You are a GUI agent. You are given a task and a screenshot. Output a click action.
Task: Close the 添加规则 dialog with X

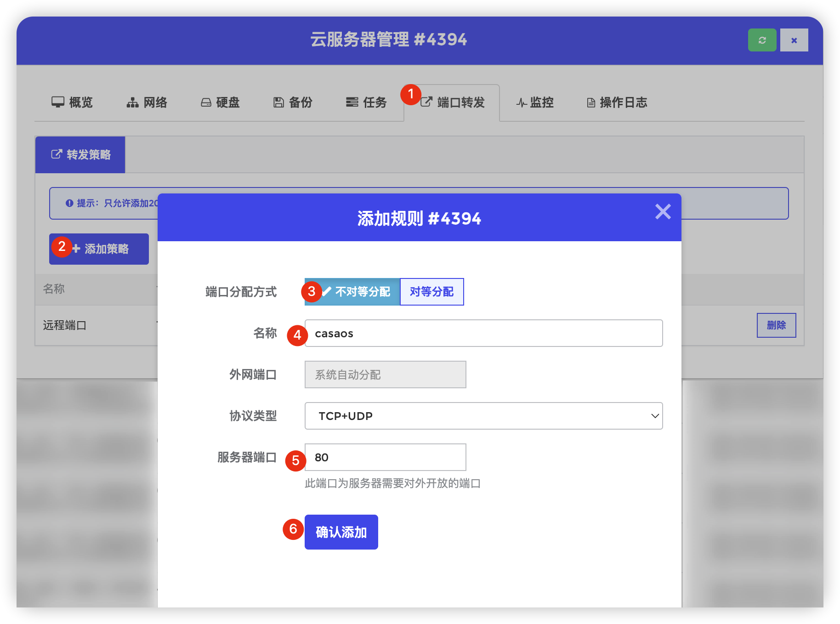pos(663,212)
